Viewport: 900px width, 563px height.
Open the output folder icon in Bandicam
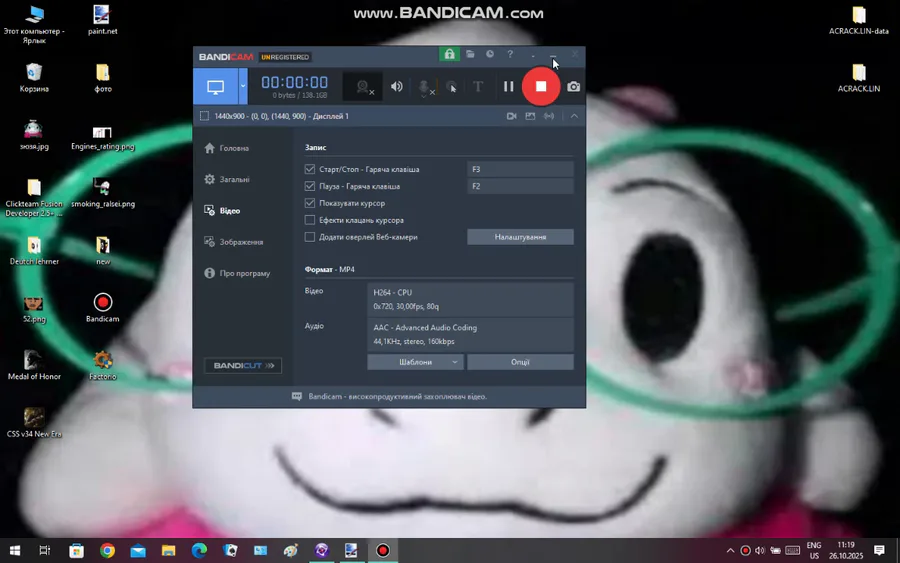(470, 54)
